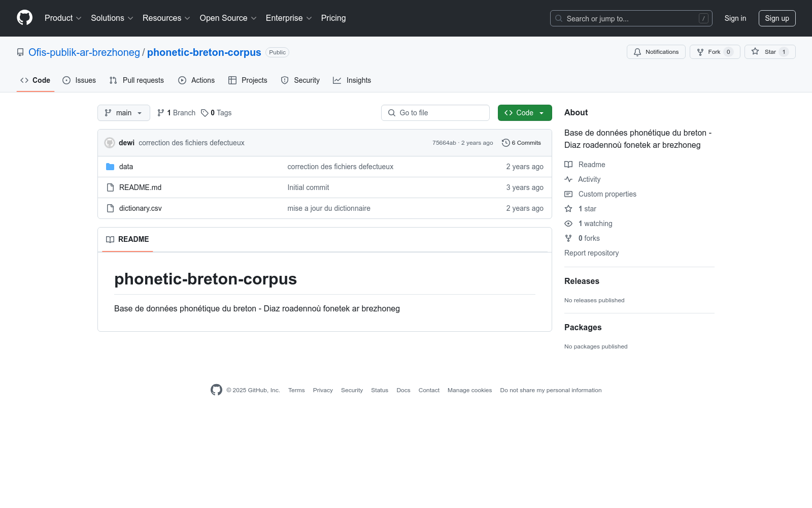Click the Sign up button
This screenshot has width=812, height=508.
pyautogui.click(x=777, y=18)
